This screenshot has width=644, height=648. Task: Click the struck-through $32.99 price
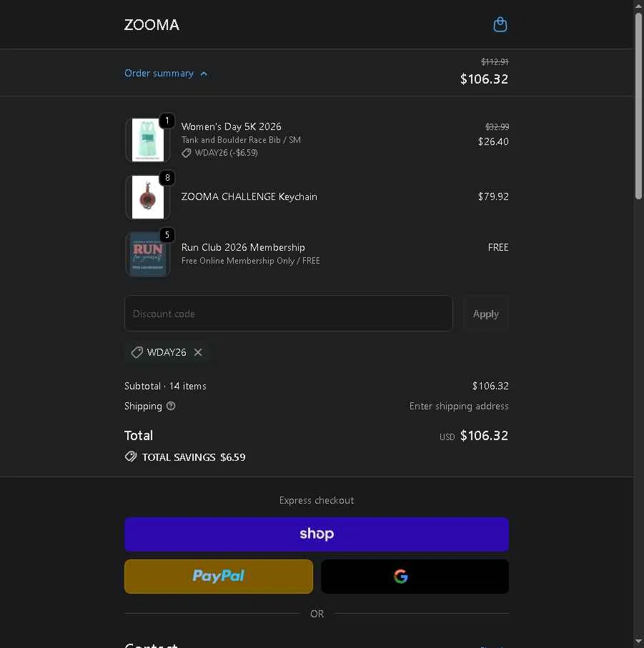tap(497, 126)
